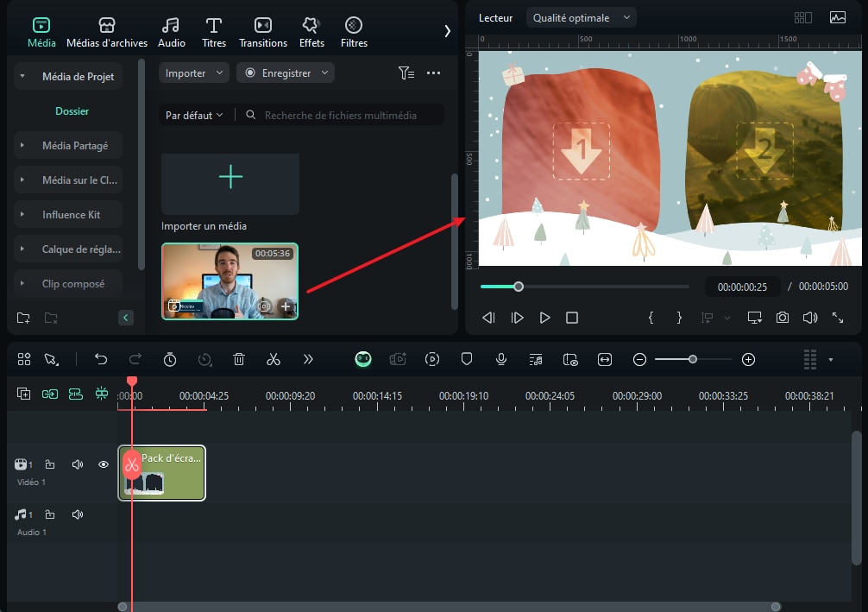Viewport: 868px width, 612px height.
Task: Step back one frame in the player
Action: [488, 318]
